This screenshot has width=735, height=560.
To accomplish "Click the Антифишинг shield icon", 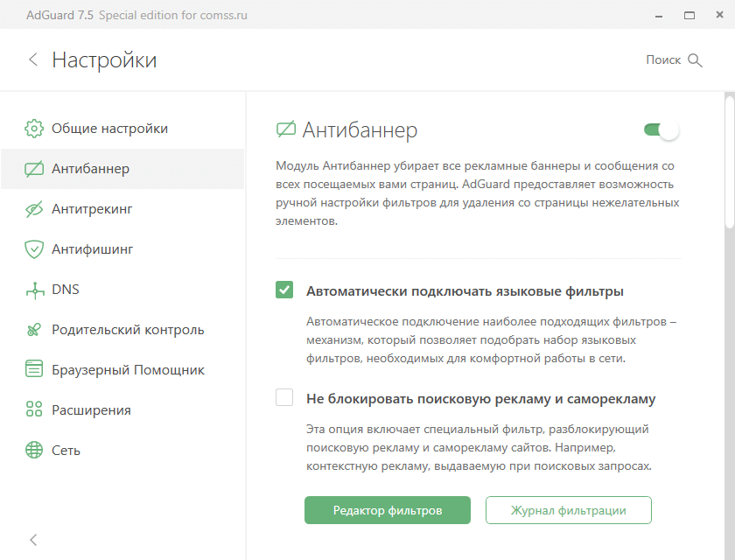I will [x=34, y=249].
